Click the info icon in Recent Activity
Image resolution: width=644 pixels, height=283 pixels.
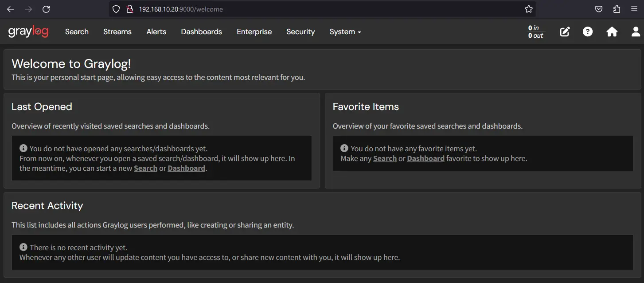tap(23, 247)
